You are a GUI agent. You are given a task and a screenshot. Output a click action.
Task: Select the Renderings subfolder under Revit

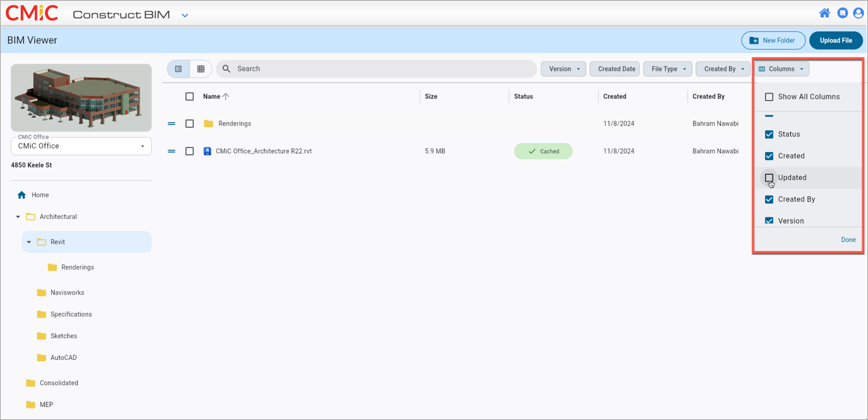(x=77, y=267)
